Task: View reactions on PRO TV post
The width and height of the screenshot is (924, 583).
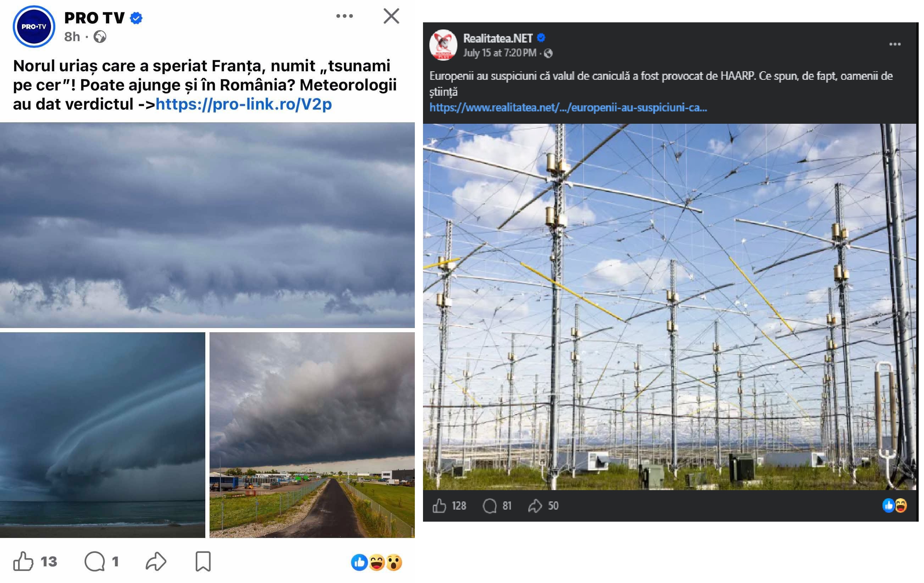Action: (x=377, y=563)
